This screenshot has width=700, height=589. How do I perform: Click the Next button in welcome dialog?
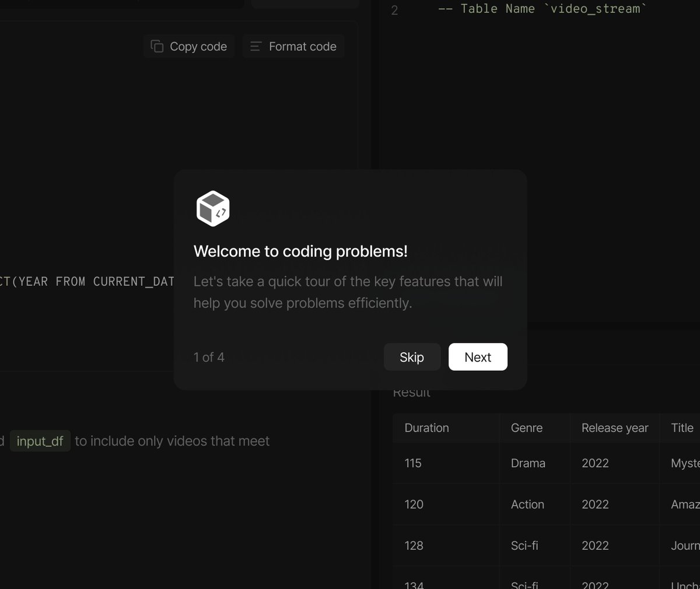coord(478,357)
